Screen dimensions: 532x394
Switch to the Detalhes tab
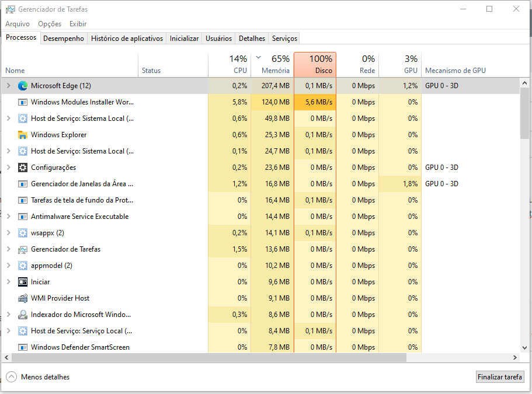[x=252, y=39]
